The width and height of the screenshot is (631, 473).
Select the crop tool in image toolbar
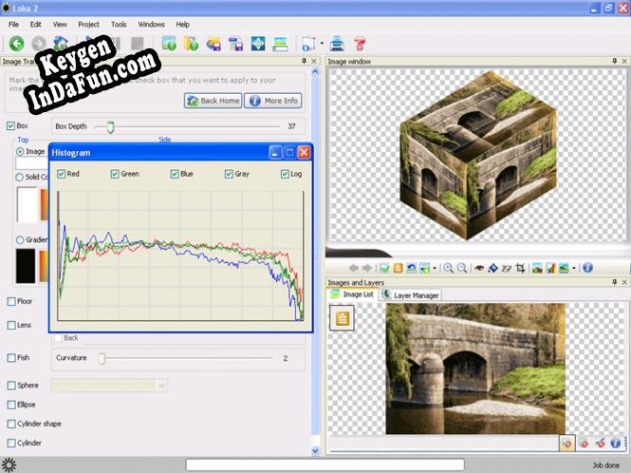click(520, 268)
